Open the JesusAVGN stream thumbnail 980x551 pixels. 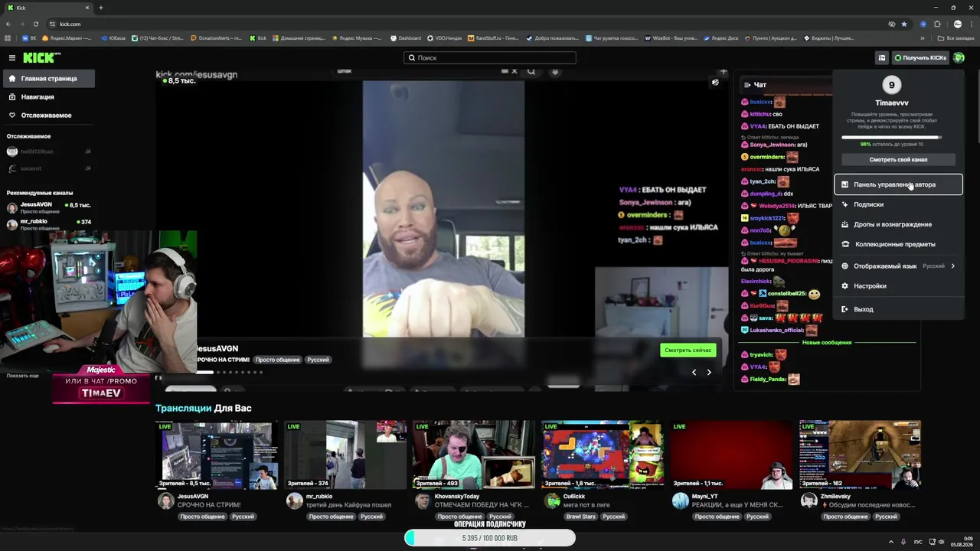[217, 455]
